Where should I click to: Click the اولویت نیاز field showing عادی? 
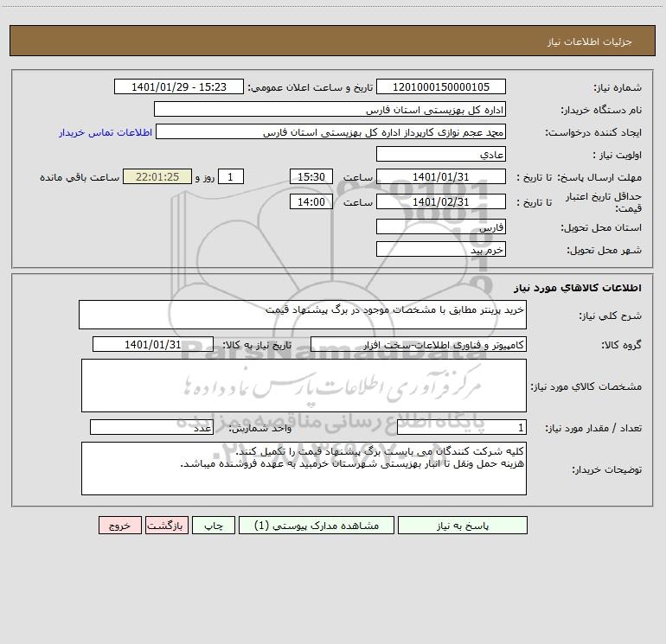point(441,154)
